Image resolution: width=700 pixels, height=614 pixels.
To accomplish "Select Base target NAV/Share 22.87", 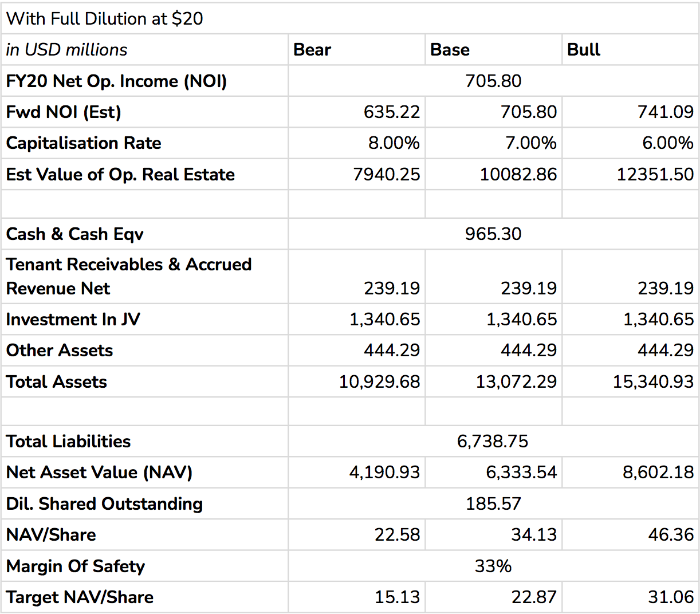I will coord(493,597).
